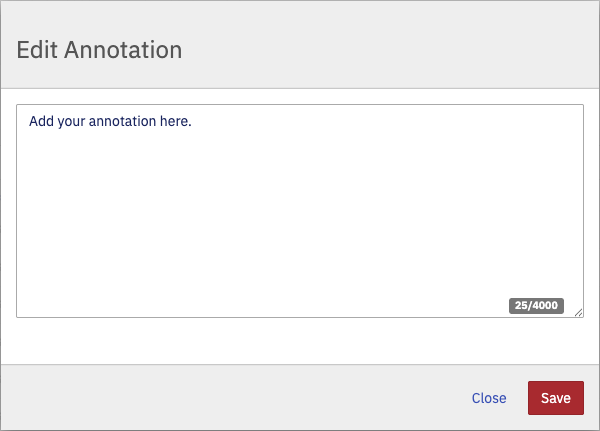Click the word "Annotation" in the dialog heading

pyautogui.click(x=123, y=50)
